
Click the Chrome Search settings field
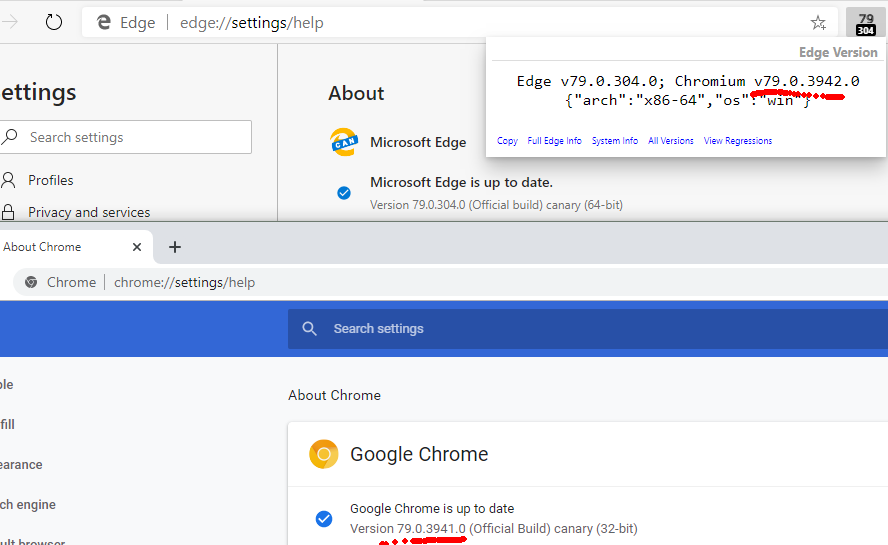[588, 329]
